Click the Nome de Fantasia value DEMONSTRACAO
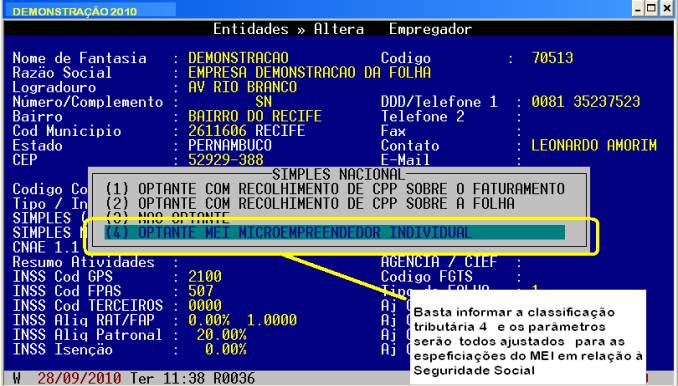The image size is (678, 386). pyautogui.click(x=238, y=58)
